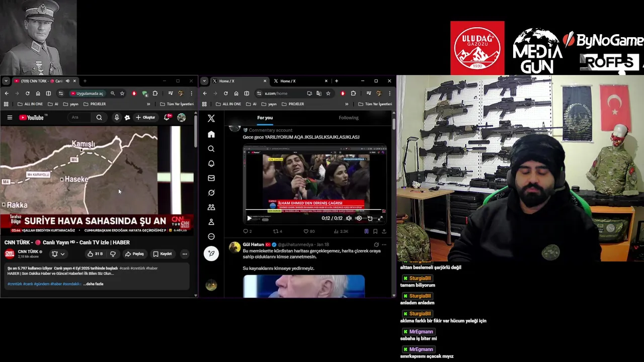Mute the tweet video volume icon
644x362 pixels.
click(x=349, y=218)
